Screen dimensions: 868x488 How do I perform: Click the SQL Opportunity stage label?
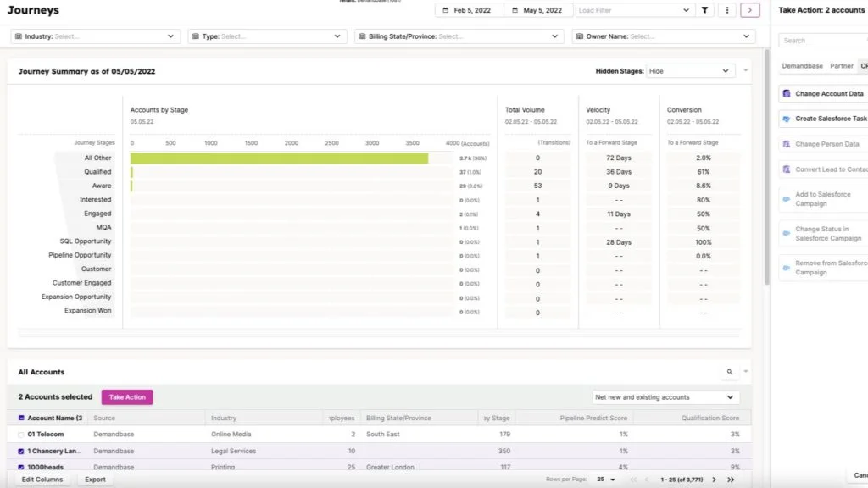tap(86, 241)
